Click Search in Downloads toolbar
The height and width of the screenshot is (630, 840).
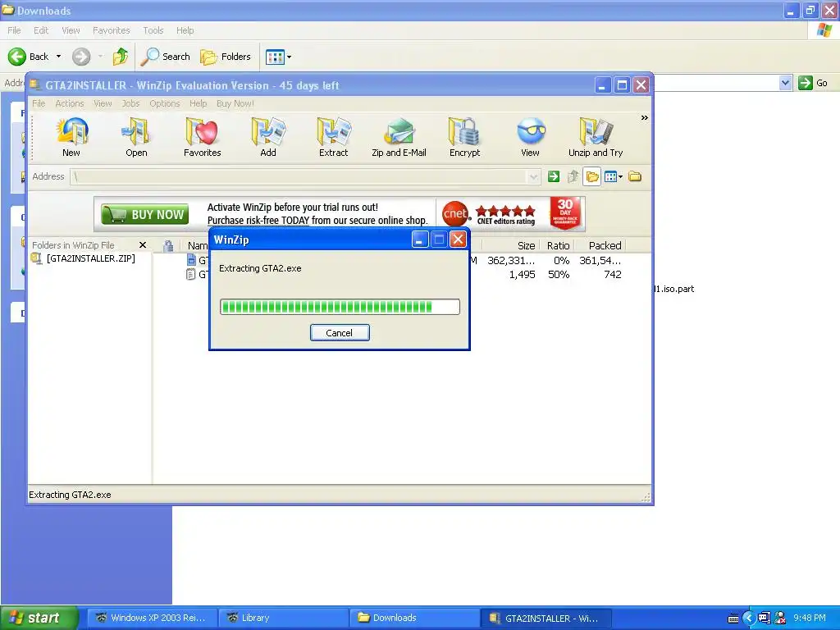point(165,57)
